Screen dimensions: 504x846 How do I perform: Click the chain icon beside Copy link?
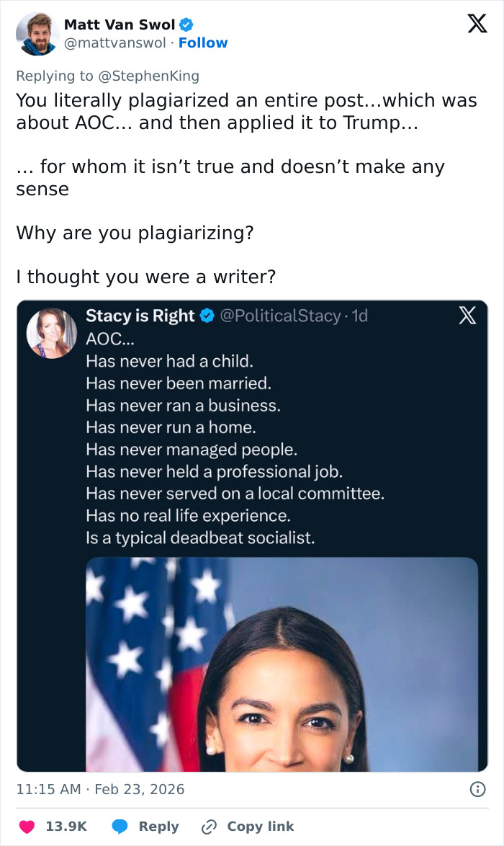210,827
